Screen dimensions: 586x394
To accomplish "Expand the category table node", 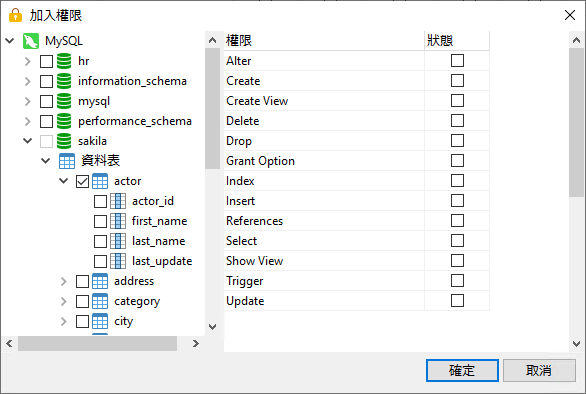I will [64, 301].
